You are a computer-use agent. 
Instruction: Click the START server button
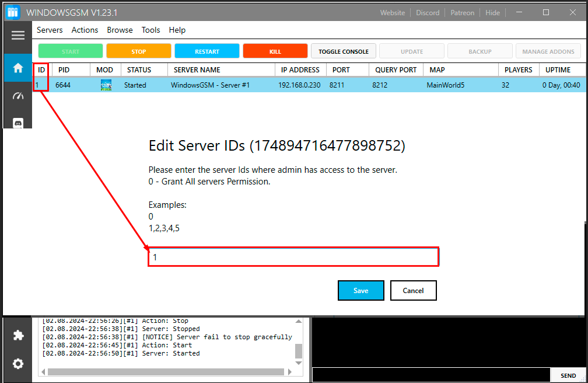[71, 51]
